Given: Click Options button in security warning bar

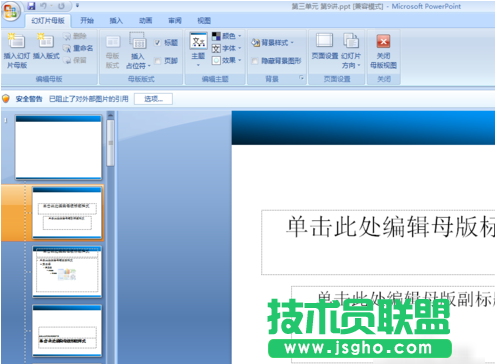Looking at the screenshot, I should click(x=153, y=99).
